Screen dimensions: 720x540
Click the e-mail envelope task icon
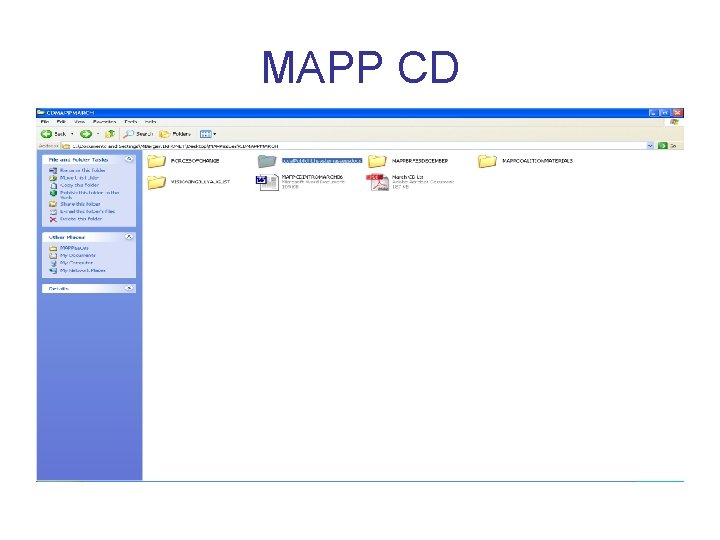pos(53,212)
